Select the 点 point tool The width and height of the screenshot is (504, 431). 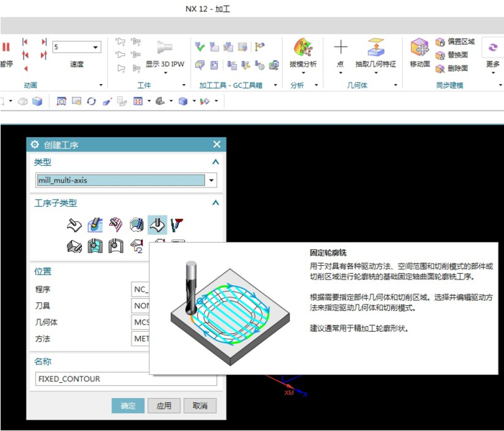pos(340,52)
